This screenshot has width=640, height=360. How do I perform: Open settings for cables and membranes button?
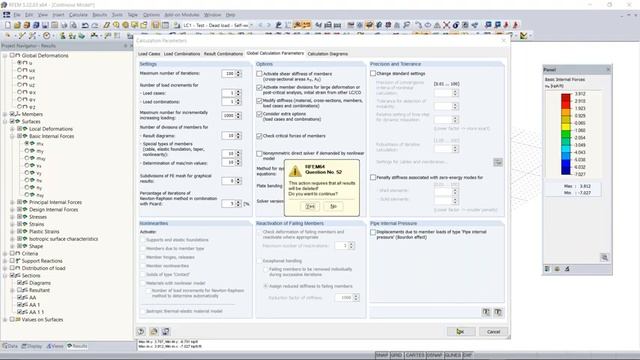498,162
